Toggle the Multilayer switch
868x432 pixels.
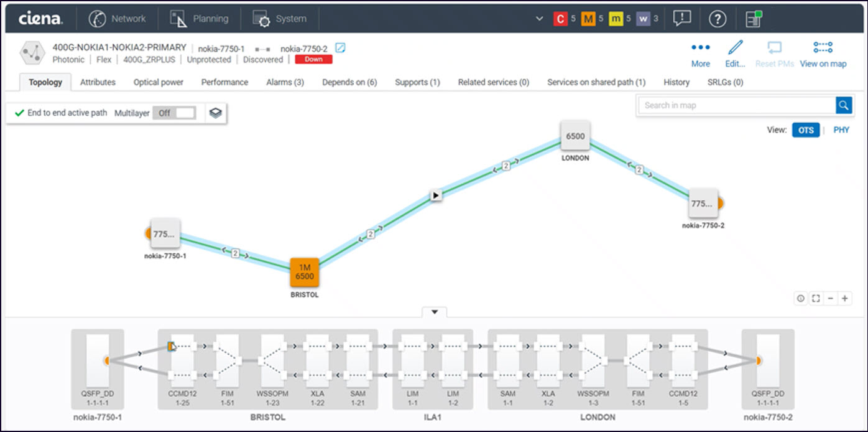174,113
